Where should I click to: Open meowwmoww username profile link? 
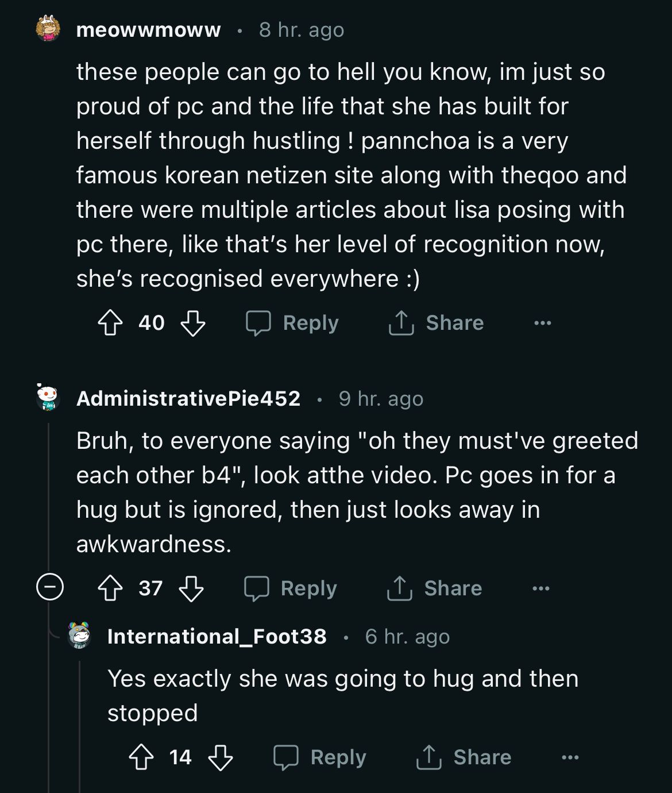click(148, 30)
